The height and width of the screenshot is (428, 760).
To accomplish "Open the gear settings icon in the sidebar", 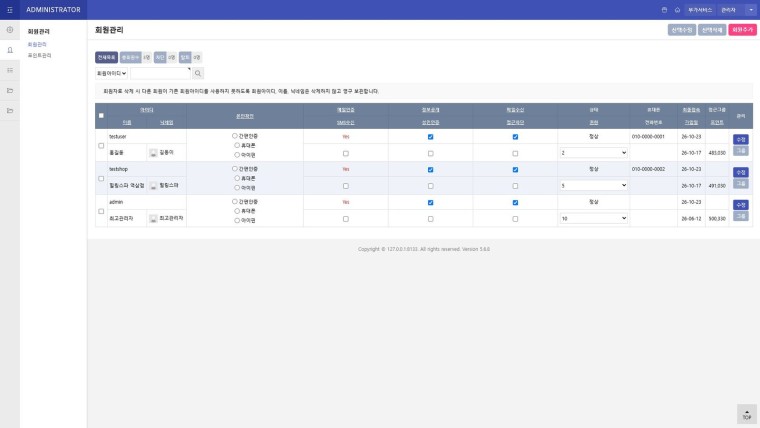I will point(10,30).
